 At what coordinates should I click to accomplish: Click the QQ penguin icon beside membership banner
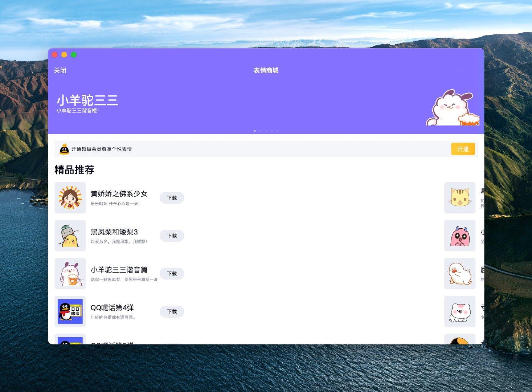[65, 149]
